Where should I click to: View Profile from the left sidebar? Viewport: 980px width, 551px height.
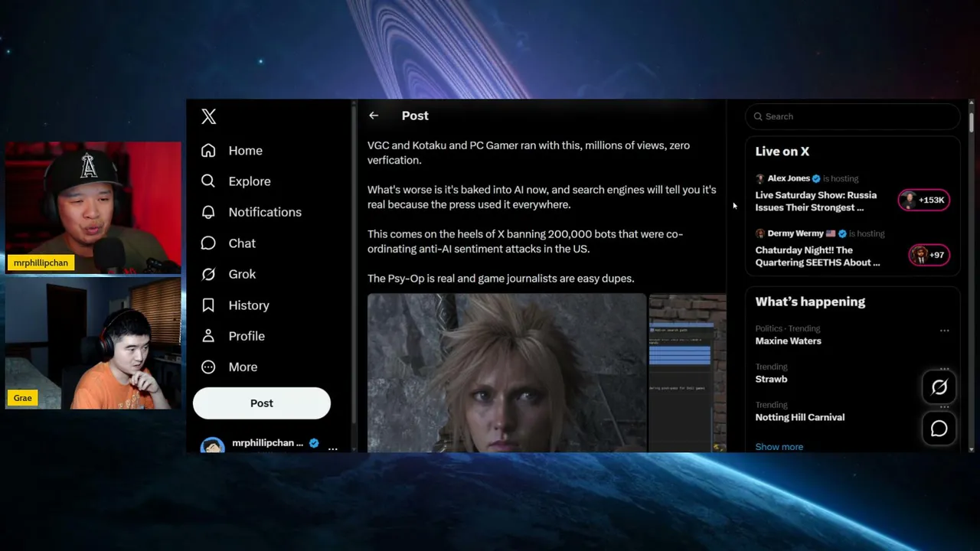[233, 336]
